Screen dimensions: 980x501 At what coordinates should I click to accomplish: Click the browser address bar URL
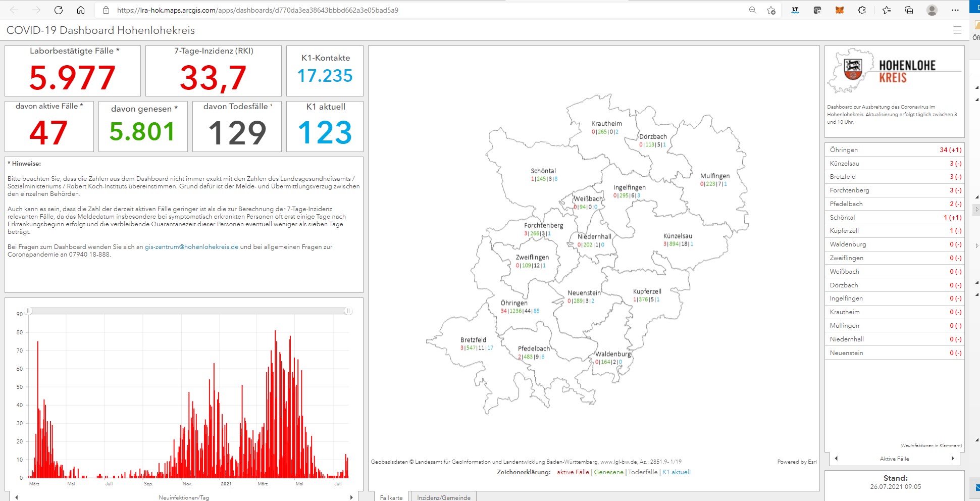click(257, 10)
